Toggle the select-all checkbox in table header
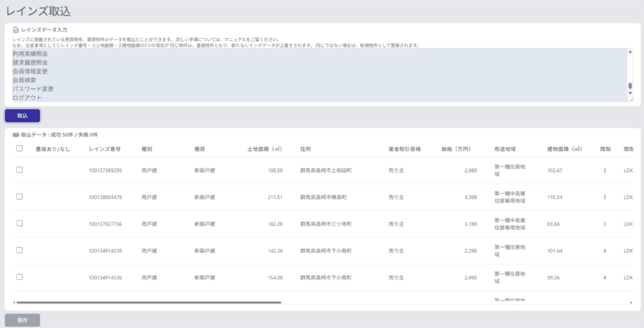This screenshot has width=644, height=328. [x=19, y=149]
